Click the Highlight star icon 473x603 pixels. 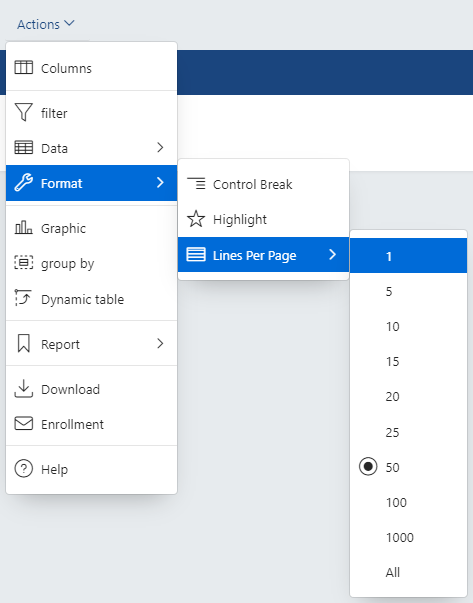(196, 219)
